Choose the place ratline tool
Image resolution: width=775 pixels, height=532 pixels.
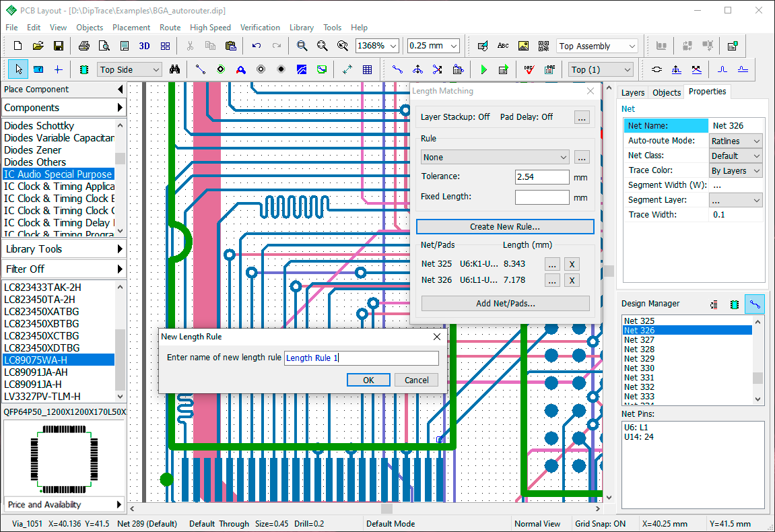pos(200,70)
